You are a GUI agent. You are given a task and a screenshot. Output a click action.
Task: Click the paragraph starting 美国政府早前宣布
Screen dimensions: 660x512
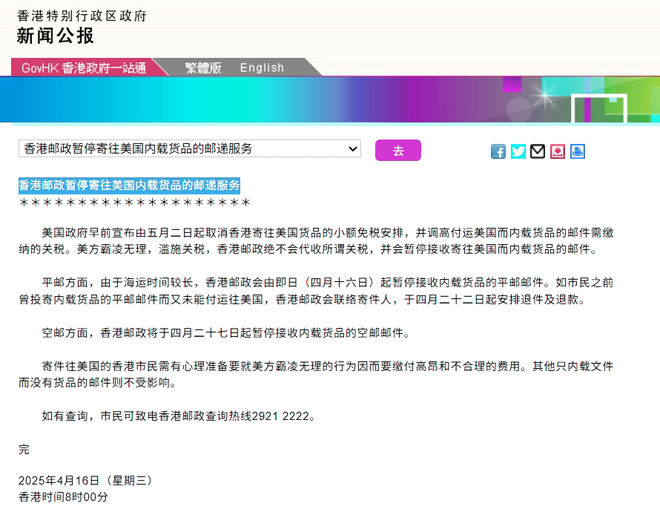click(316, 241)
